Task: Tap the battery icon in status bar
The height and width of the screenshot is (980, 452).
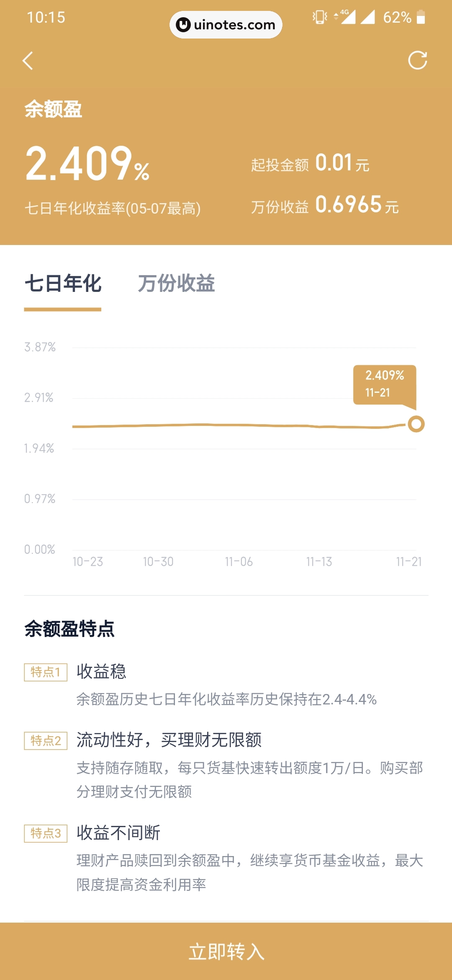Action: (x=421, y=17)
